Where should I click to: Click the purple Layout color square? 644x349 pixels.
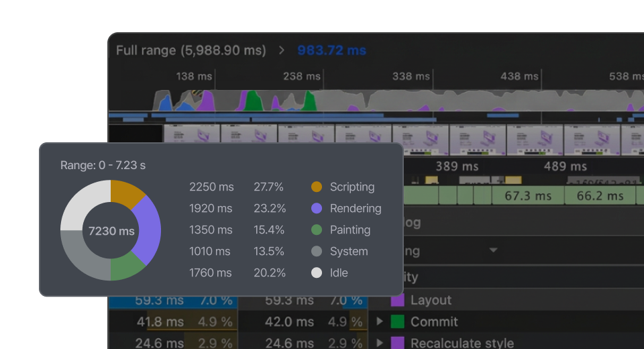397,300
